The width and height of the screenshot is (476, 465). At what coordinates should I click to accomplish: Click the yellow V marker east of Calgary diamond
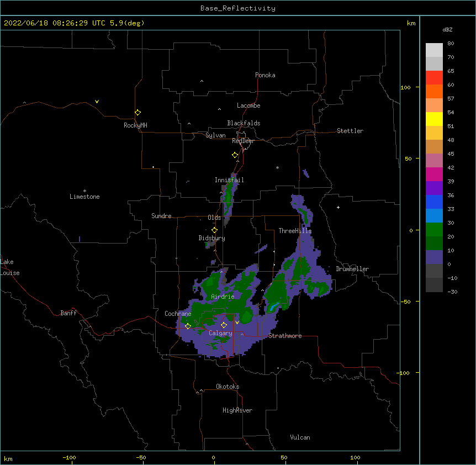237,323
